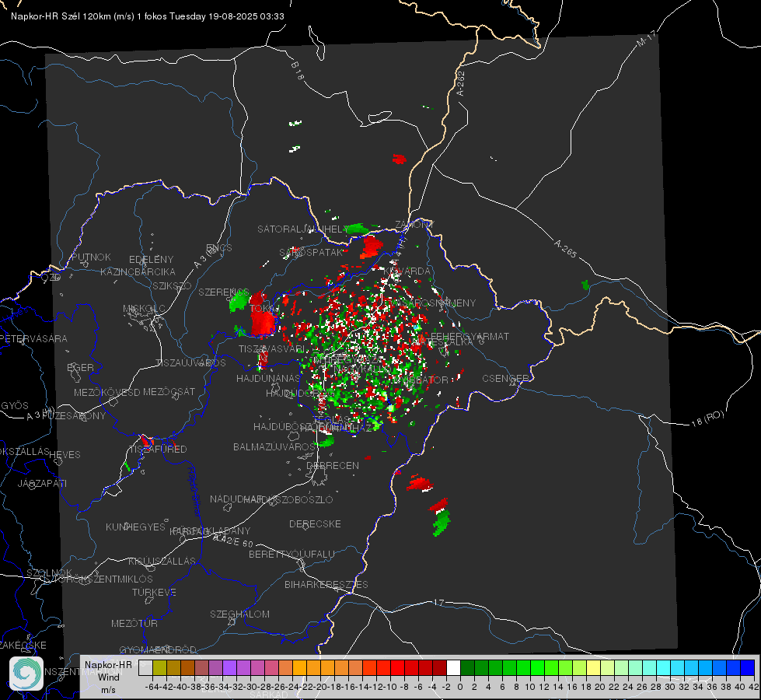Click the KUNHEGYES label
Screen dimensions: 761x700
point(135,527)
